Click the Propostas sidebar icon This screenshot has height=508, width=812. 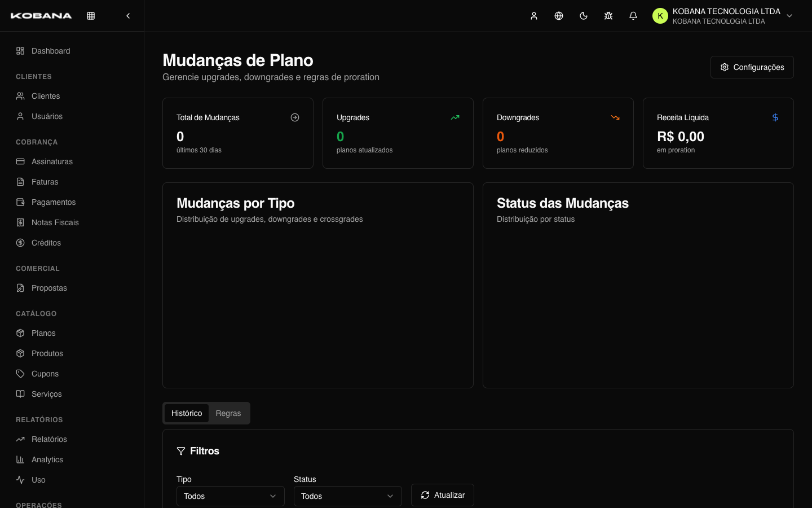tap(20, 288)
